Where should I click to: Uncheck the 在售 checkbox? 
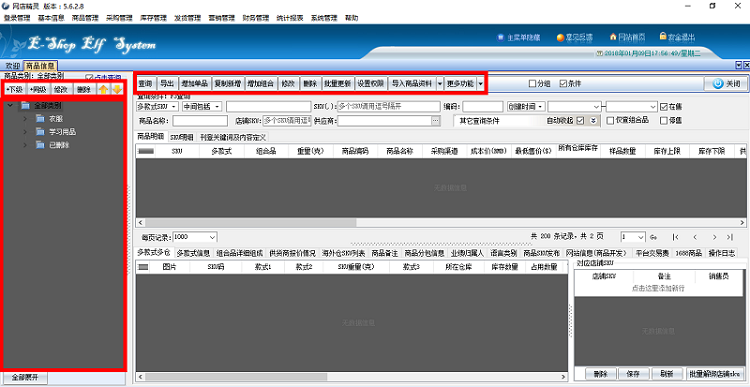[663, 106]
